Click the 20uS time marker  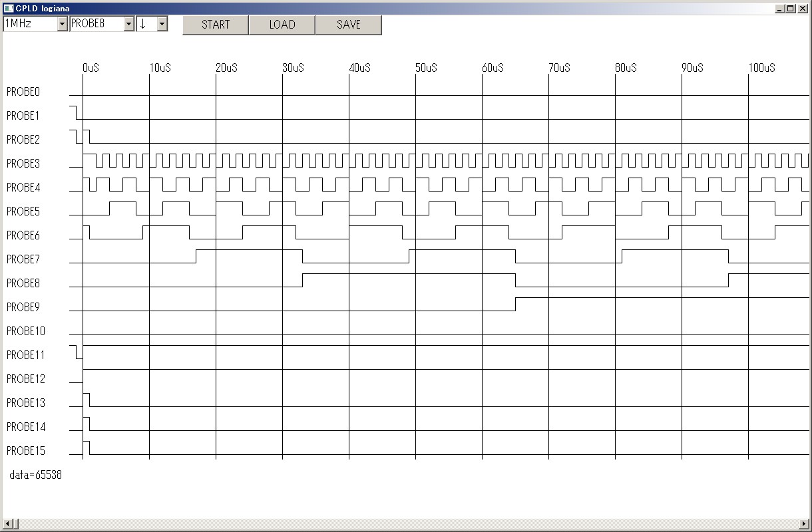click(227, 68)
